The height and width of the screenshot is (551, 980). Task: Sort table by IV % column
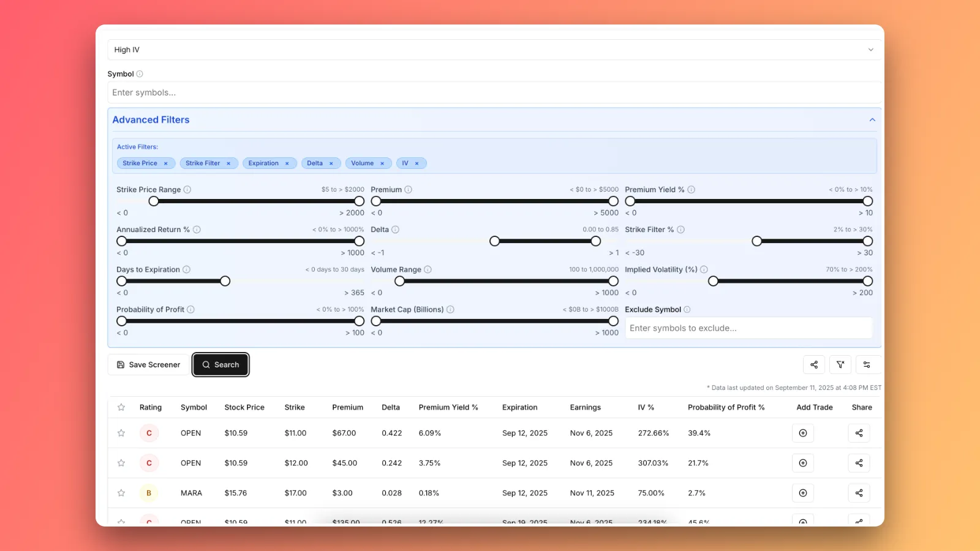point(646,408)
